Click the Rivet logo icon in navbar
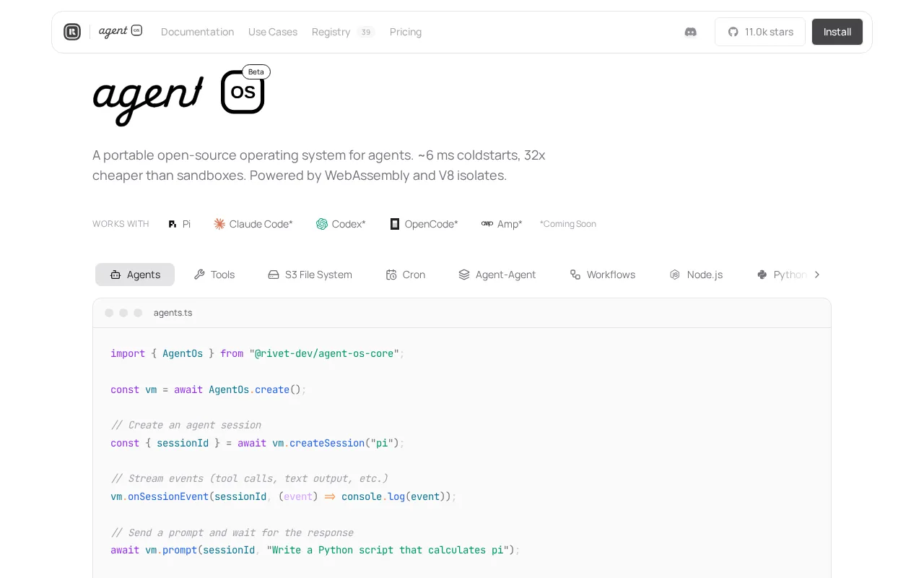 pos(72,32)
